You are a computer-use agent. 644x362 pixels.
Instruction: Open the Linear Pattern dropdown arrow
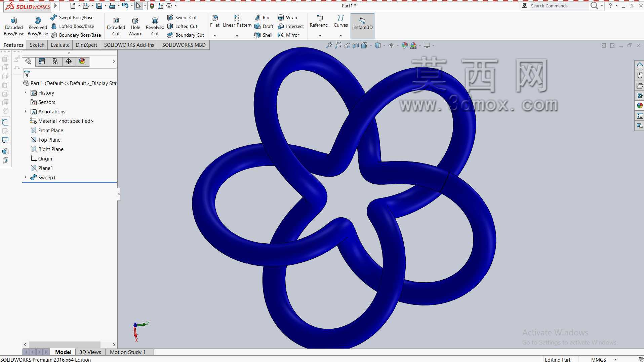(237, 36)
